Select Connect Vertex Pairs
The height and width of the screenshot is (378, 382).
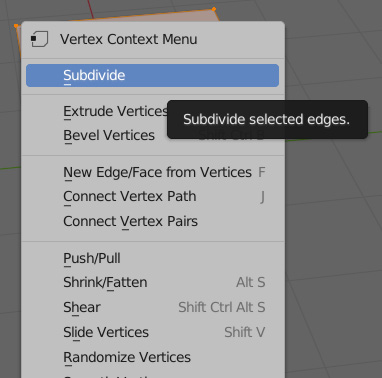pos(152,221)
